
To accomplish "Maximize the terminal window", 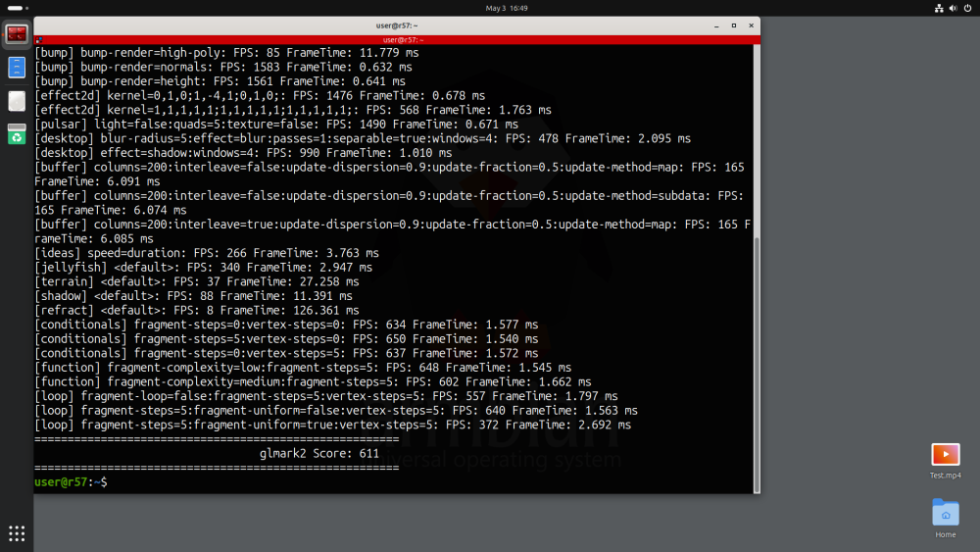I will point(734,25).
